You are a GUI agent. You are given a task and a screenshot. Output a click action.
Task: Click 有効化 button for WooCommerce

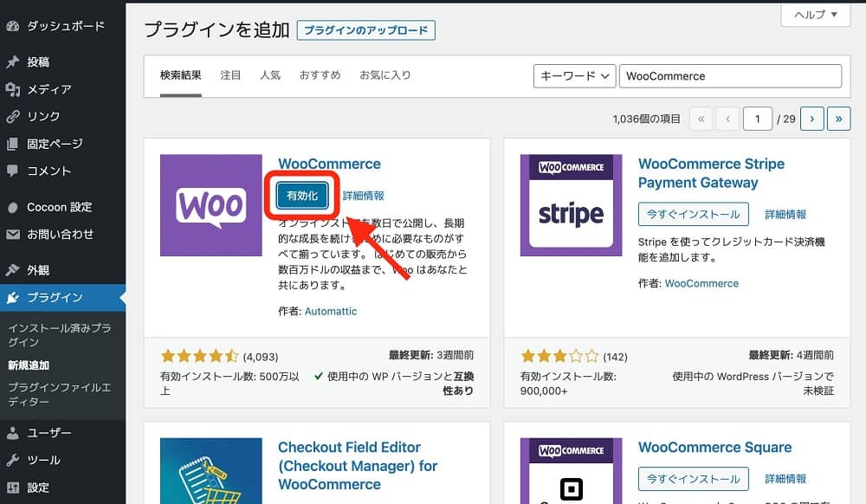[x=302, y=196]
